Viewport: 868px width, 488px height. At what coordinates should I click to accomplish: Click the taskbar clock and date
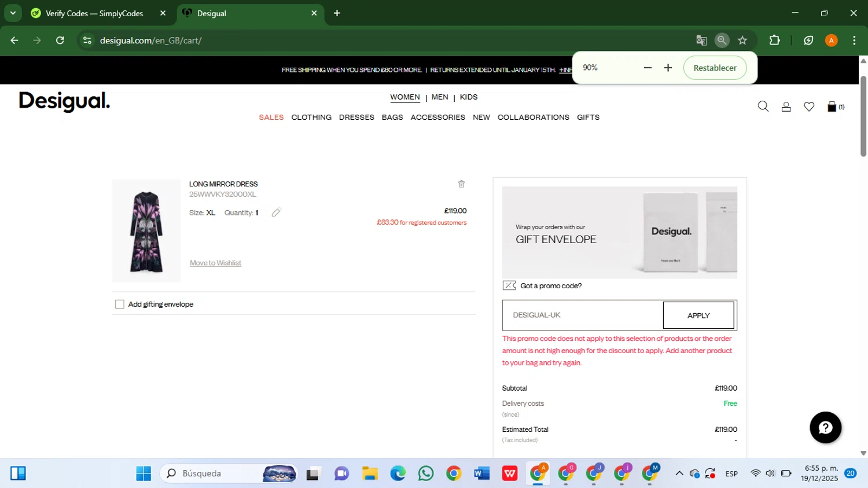[x=820, y=474]
